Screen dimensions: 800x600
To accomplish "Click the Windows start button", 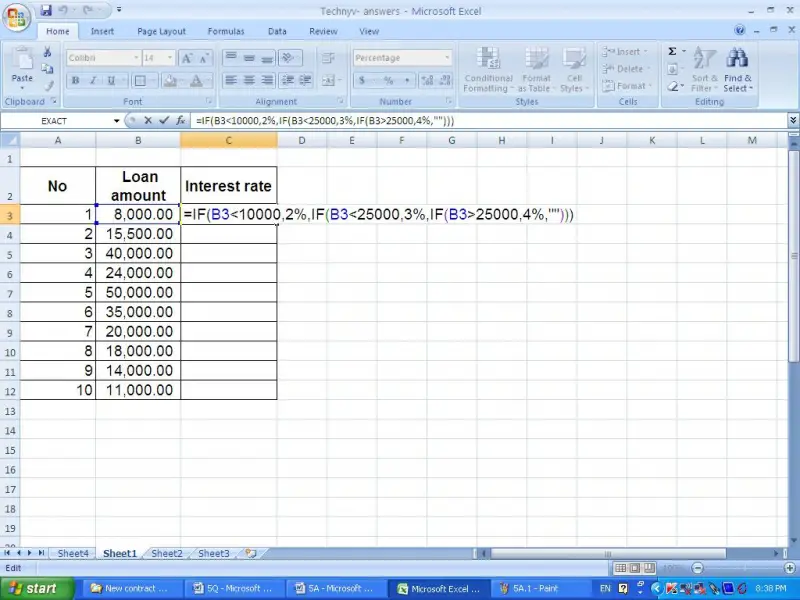I will point(38,588).
